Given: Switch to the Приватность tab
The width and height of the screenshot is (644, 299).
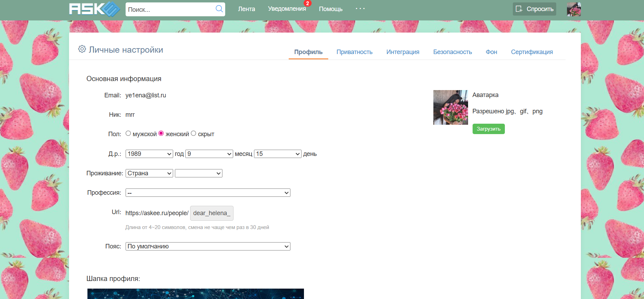Looking at the screenshot, I should pos(354,52).
